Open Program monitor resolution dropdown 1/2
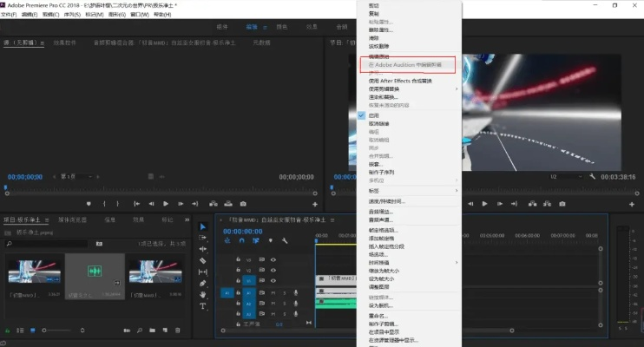This screenshot has width=644, height=347. click(567, 177)
